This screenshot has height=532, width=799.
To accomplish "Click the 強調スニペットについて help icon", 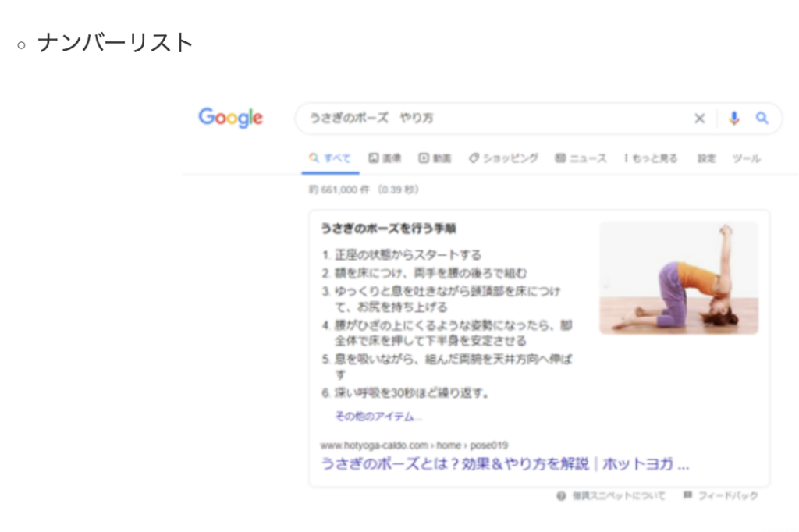I will click(x=561, y=496).
